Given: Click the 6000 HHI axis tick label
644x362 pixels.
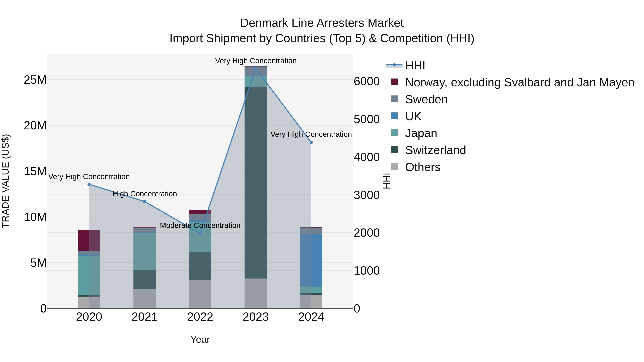Looking at the screenshot, I should tap(367, 82).
